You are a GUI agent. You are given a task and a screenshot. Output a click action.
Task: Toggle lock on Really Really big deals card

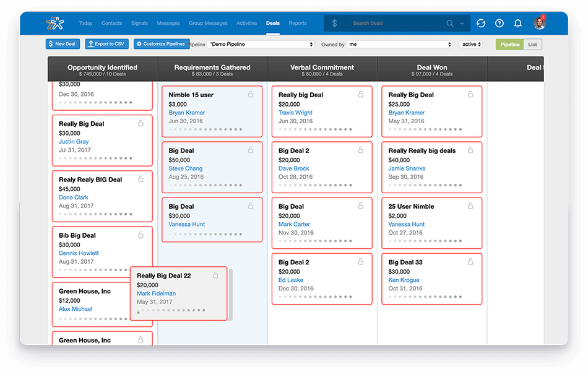point(470,150)
